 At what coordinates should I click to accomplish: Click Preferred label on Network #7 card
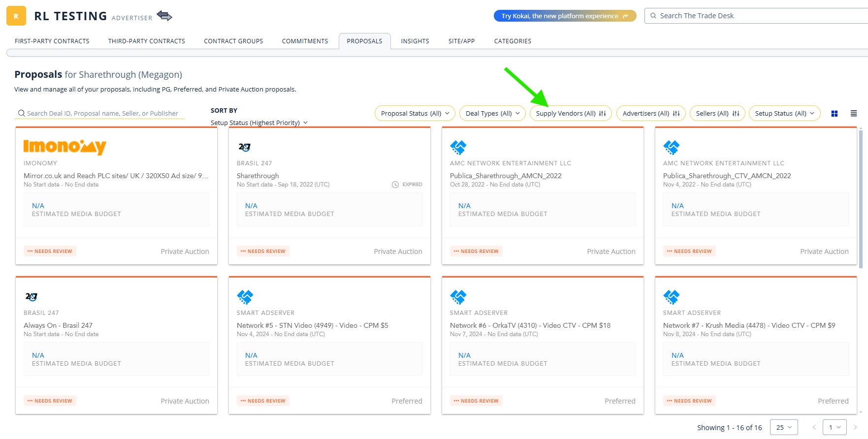coord(833,401)
